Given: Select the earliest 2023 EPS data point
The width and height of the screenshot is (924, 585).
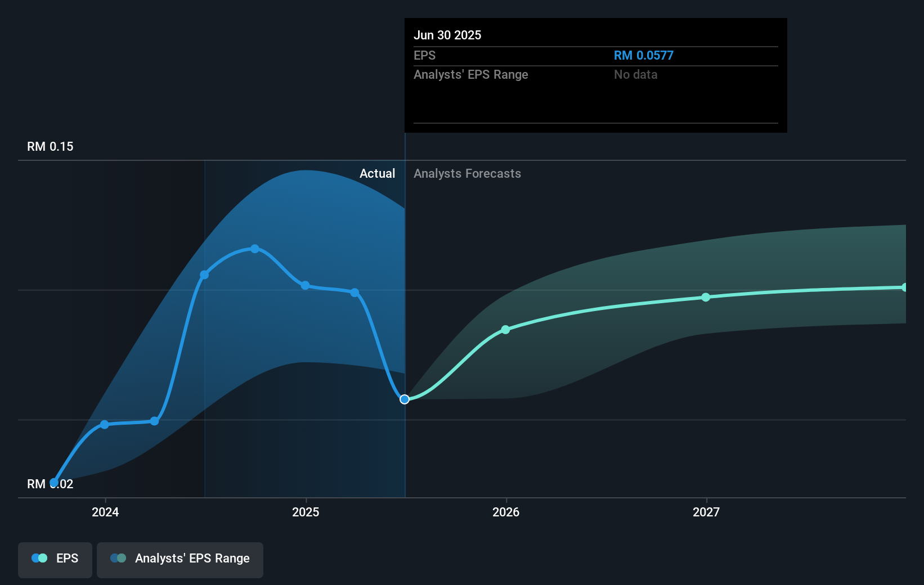Looking at the screenshot, I should [x=53, y=482].
